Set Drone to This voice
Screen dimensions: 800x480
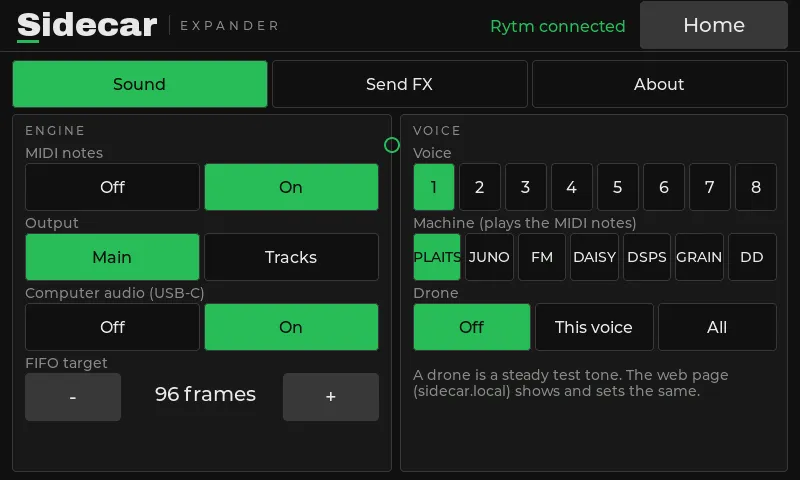594,327
